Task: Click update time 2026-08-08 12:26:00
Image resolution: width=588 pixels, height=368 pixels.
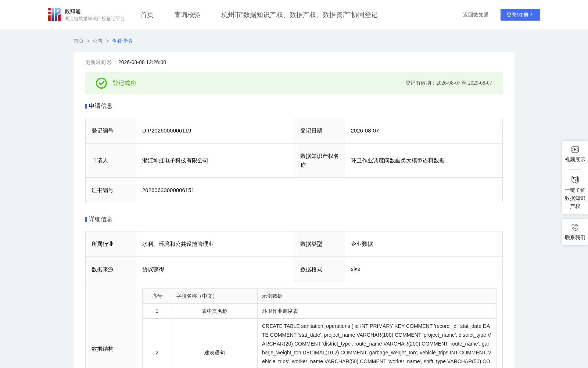Action: click(142, 63)
